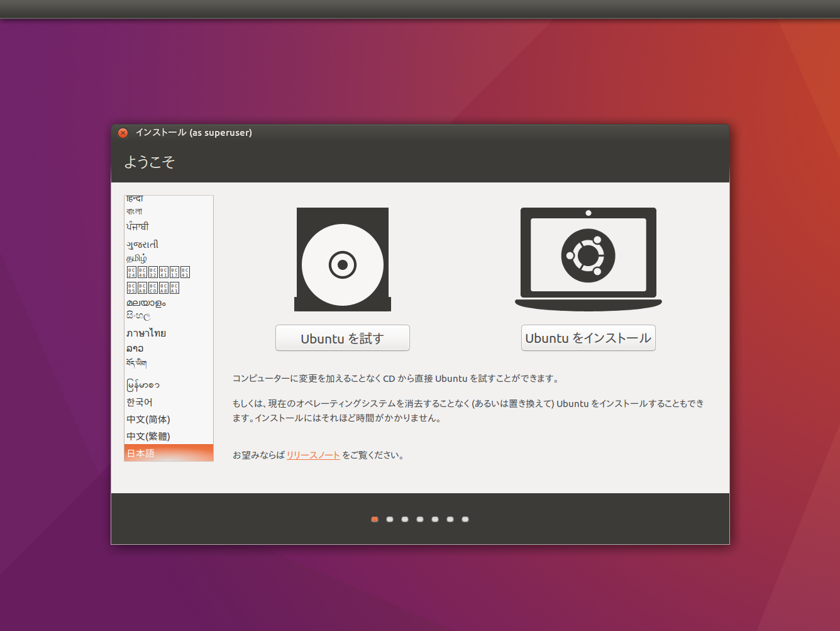Select ภาษาไทย in the language list
The height and width of the screenshot is (631, 840).
[169, 333]
